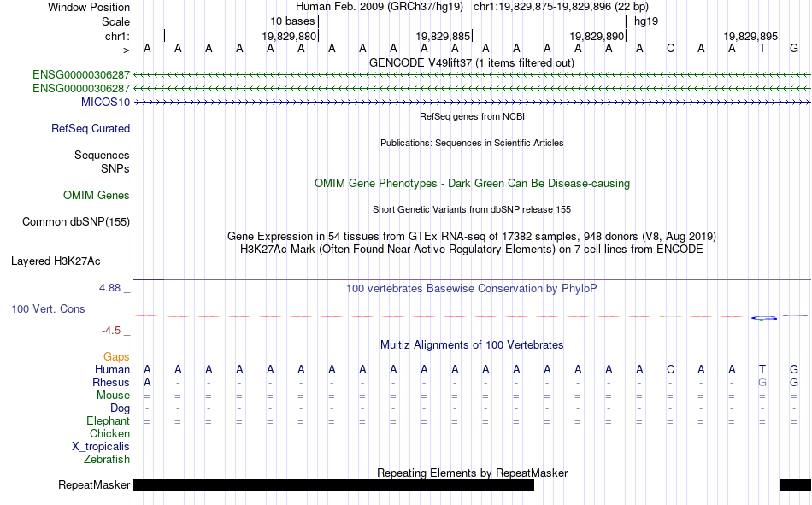Click the C base in Human alignment row
812x505 pixels.
click(670, 369)
